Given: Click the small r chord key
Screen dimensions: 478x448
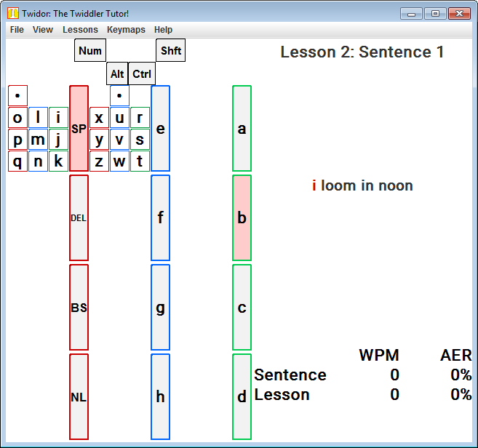Looking at the screenshot, I should click(x=140, y=117).
